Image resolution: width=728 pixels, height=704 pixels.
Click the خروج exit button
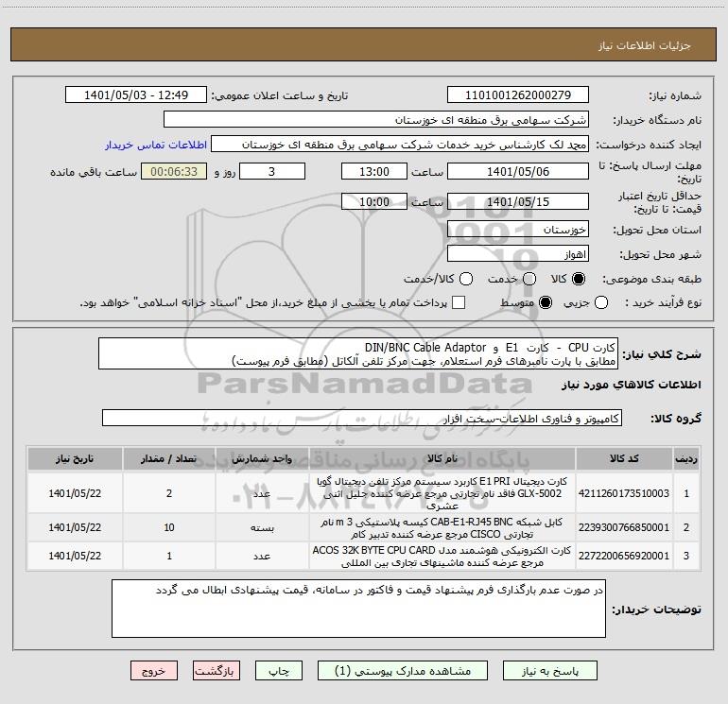tap(154, 671)
